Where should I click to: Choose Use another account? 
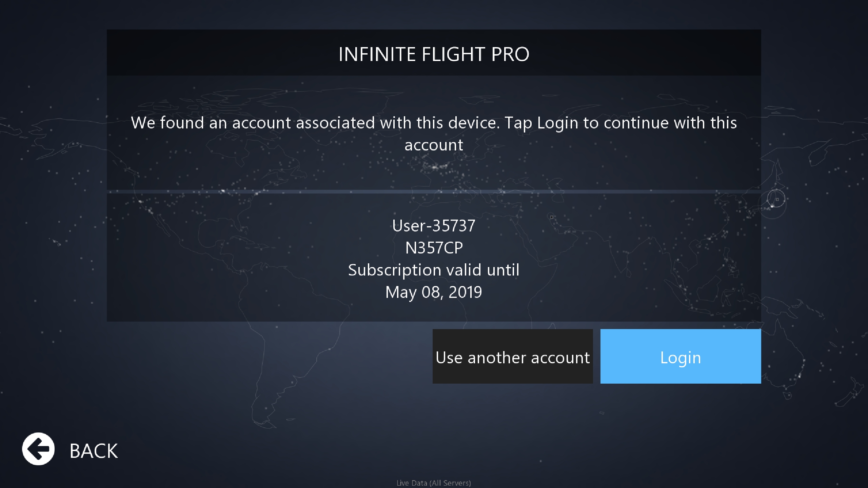[513, 357]
